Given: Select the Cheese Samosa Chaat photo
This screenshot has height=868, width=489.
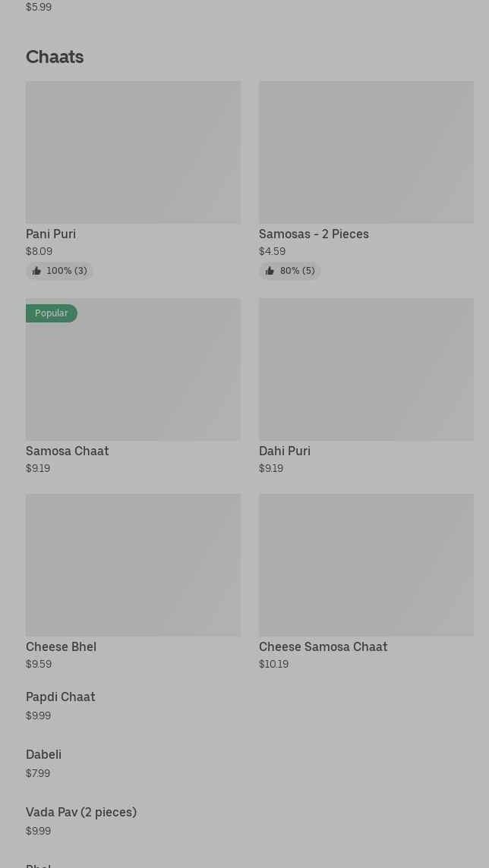Looking at the screenshot, I should pyautogui.click(x=367, y=565).
